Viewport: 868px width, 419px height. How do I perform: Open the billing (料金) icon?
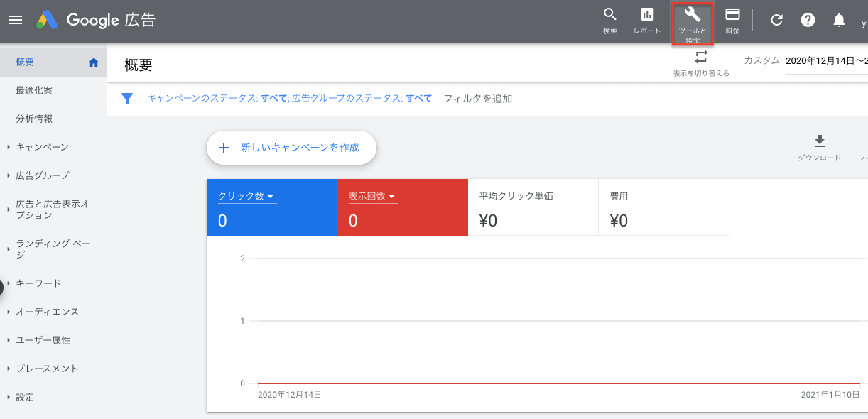point(732,21)
